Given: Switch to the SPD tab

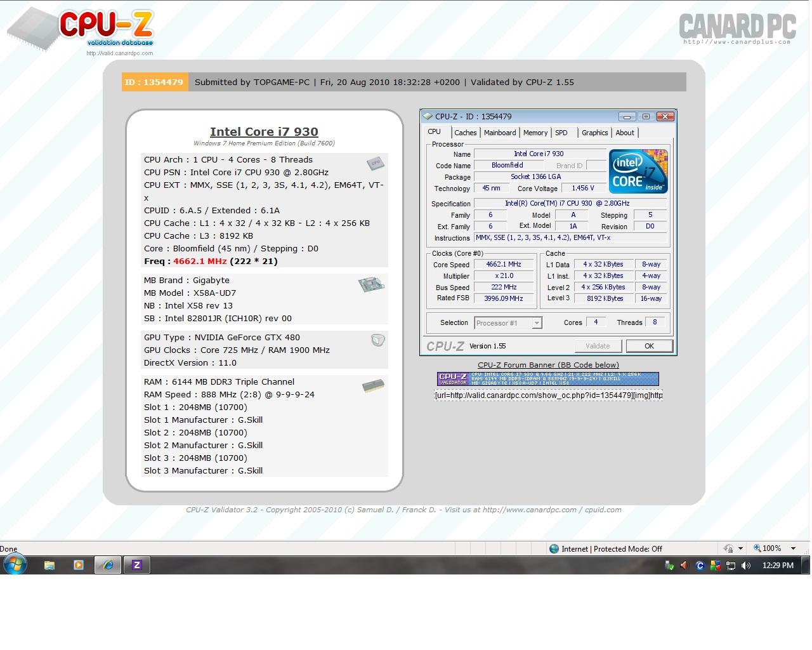Looking at the screenshot, I should (561, 133).
